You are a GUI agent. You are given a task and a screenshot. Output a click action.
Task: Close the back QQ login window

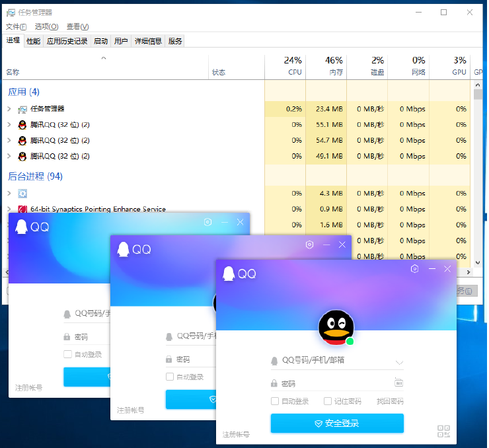(x=240, y=222)
